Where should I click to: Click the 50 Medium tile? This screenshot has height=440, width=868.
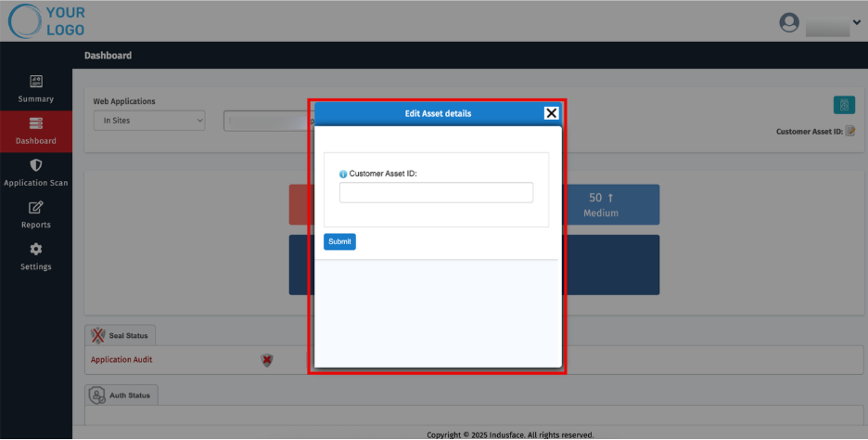(x=612, y=204)
